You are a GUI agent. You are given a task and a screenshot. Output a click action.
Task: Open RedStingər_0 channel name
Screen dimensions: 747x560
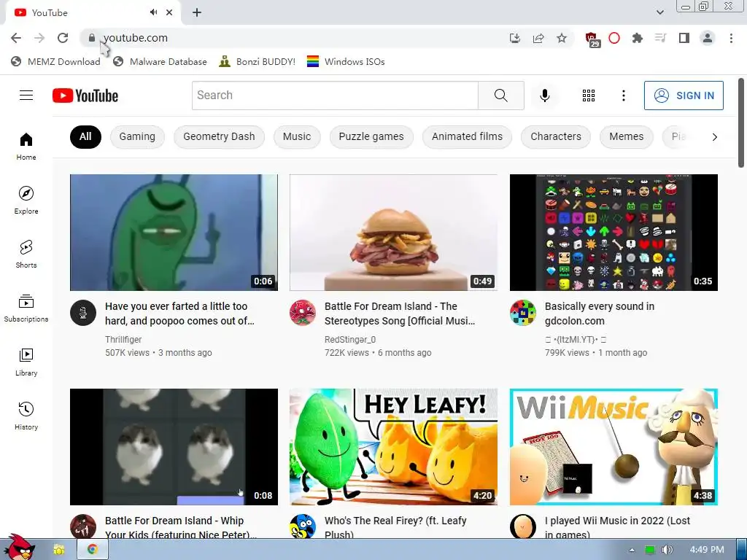coord(350,340)
